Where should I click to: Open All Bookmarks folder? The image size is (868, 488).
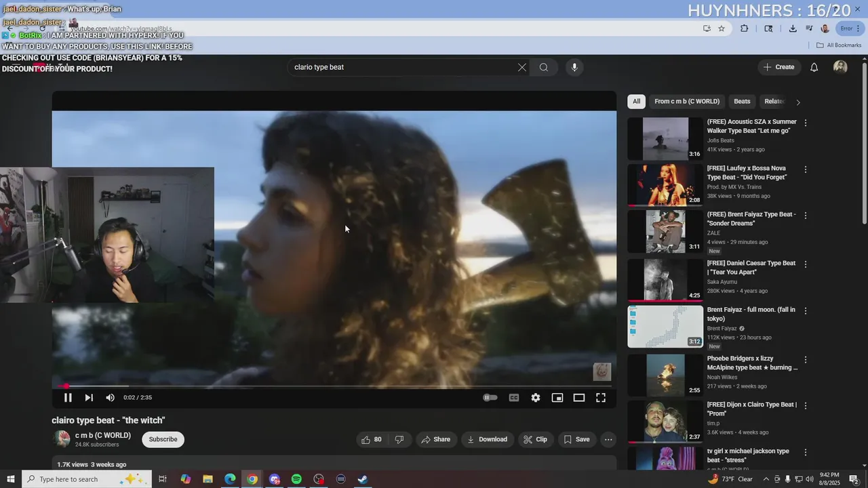[839, 45]
